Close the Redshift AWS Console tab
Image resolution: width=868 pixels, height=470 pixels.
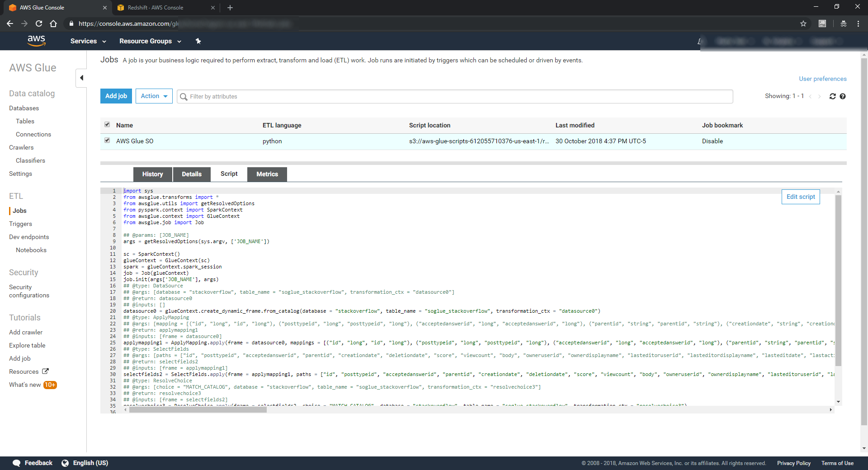(x=213, y=8)
